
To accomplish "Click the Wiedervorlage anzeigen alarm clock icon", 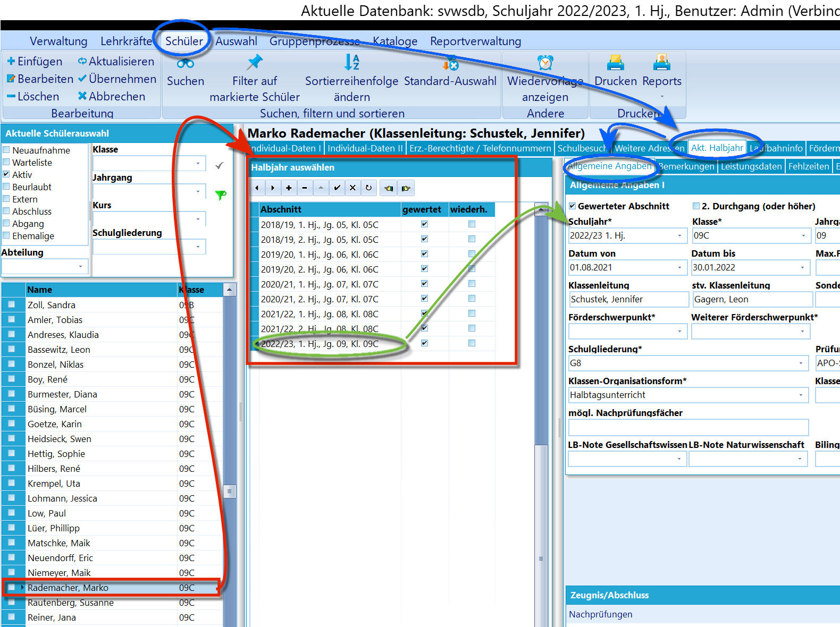I will pyautogui.click(x=545, y=63).
